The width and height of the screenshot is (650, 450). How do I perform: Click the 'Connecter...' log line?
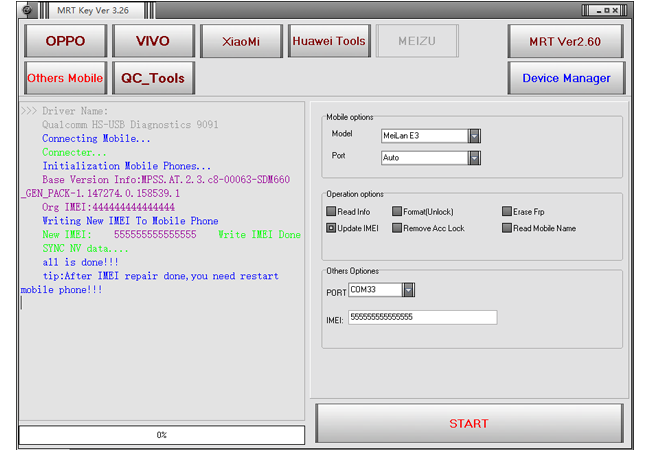74,152
